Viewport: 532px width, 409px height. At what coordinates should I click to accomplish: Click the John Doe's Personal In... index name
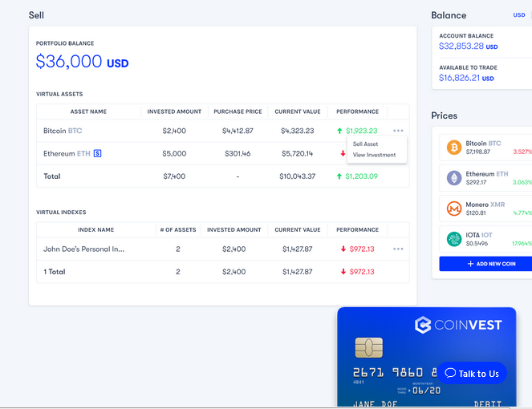[83, 249]
